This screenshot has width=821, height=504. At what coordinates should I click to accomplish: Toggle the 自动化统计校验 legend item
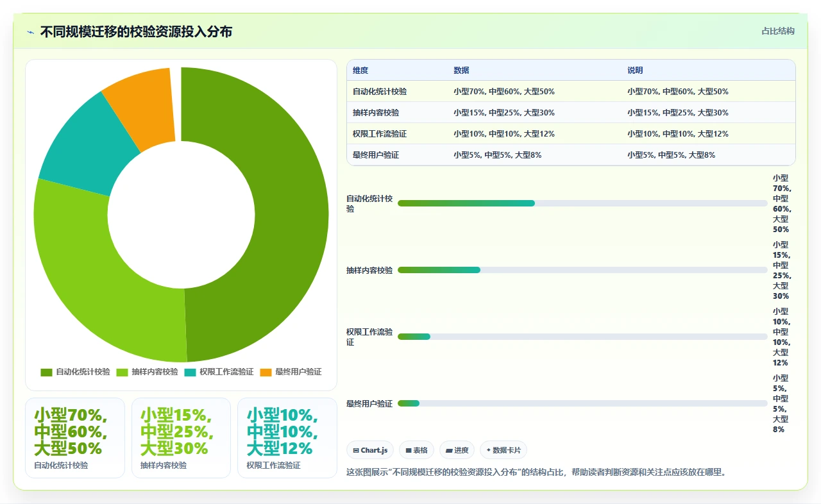75,372
